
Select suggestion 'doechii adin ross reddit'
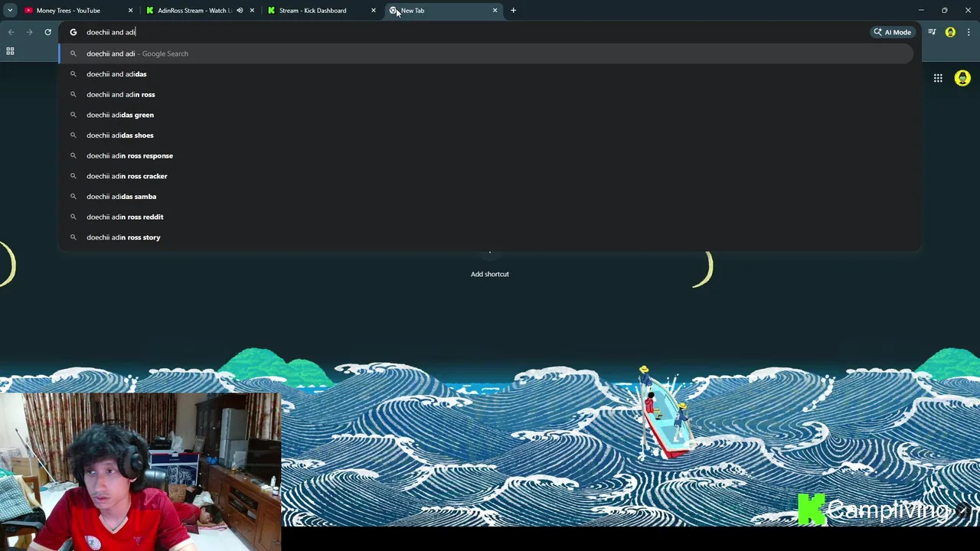(486, 217)
